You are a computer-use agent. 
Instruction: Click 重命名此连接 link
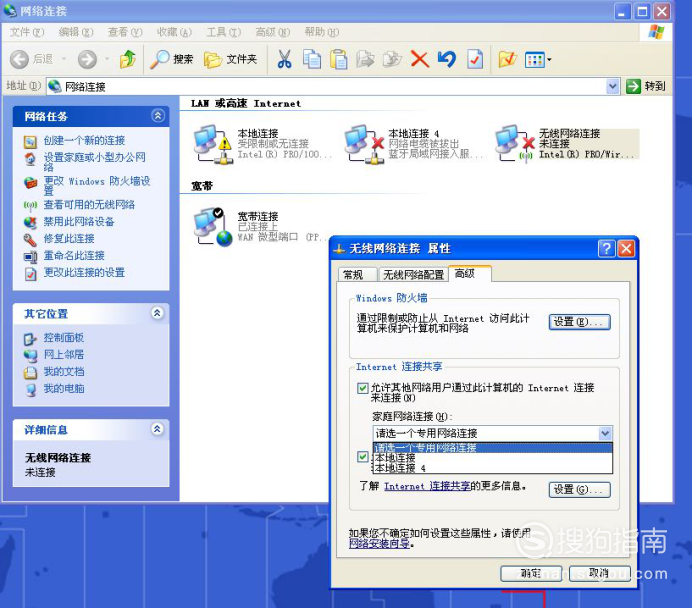pos(74,255)
